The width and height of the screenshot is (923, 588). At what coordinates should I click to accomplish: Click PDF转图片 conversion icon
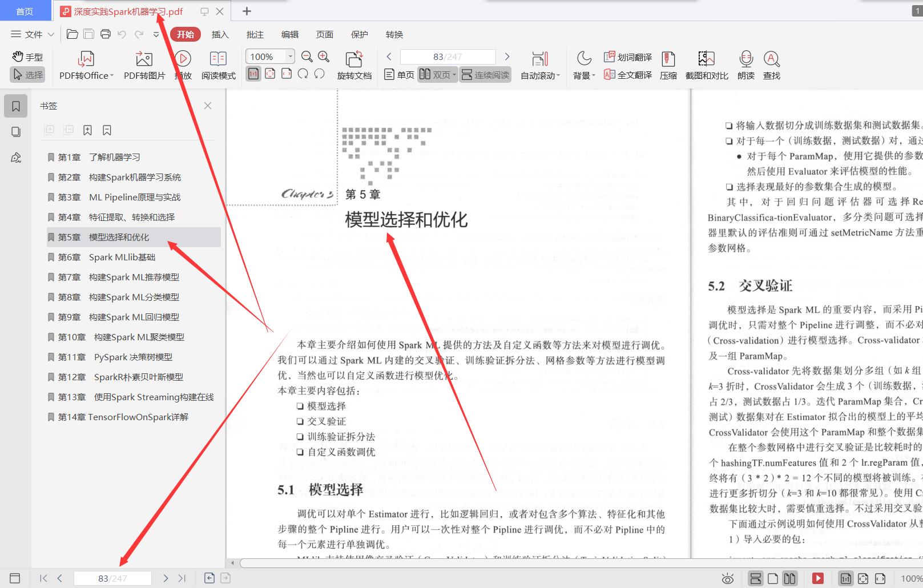tap(144, 65)
